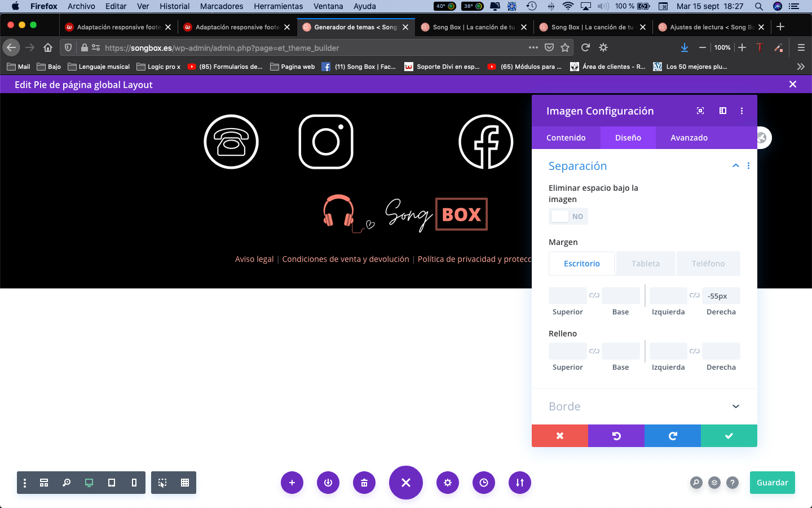Reload the page in Firefox

tap(585, 47)
